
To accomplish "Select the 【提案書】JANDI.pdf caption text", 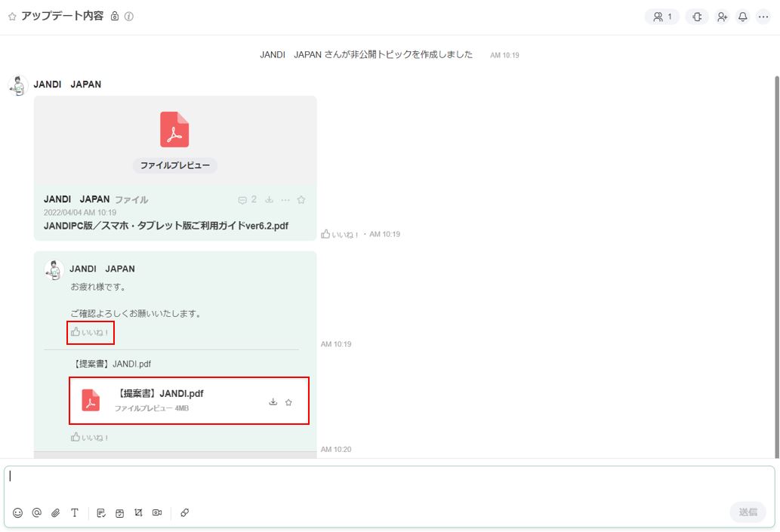I will pyautogui.click(x=112, y=364).
